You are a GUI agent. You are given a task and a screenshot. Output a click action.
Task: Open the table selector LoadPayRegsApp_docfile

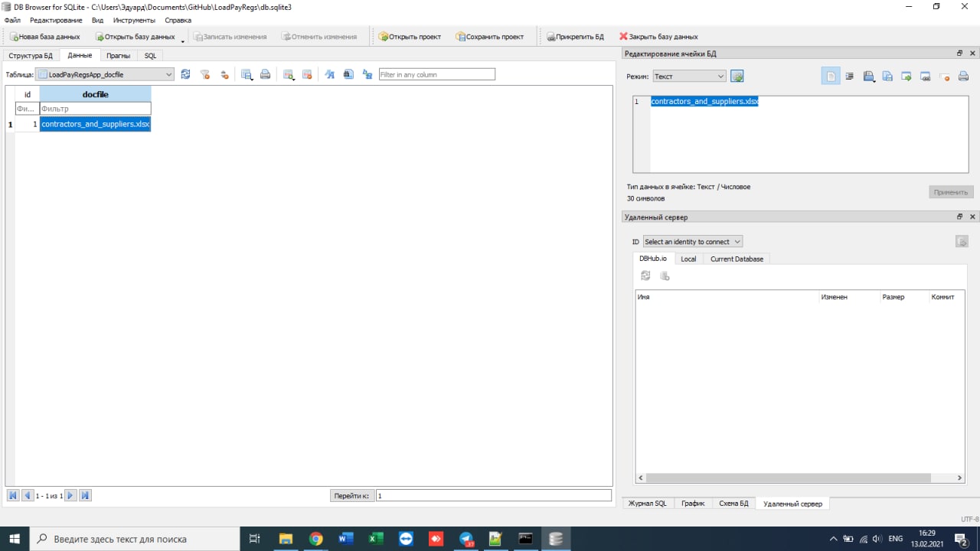click(x=105, y=74)
